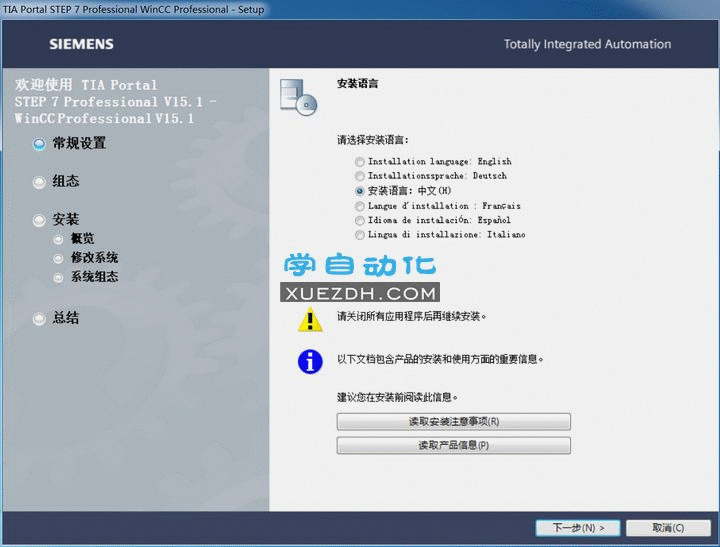This screenshot has height=547, width=720.
Task: Click the installation disc icon
Action: pyautogui.click(x=298, y=97)
